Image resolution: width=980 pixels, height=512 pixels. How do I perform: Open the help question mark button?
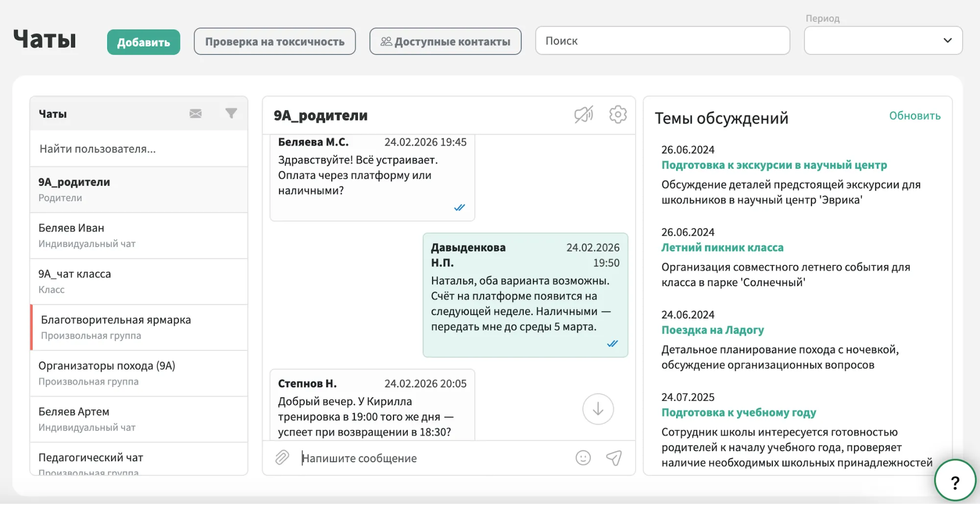pyautogui.click(x=955, y=480)
